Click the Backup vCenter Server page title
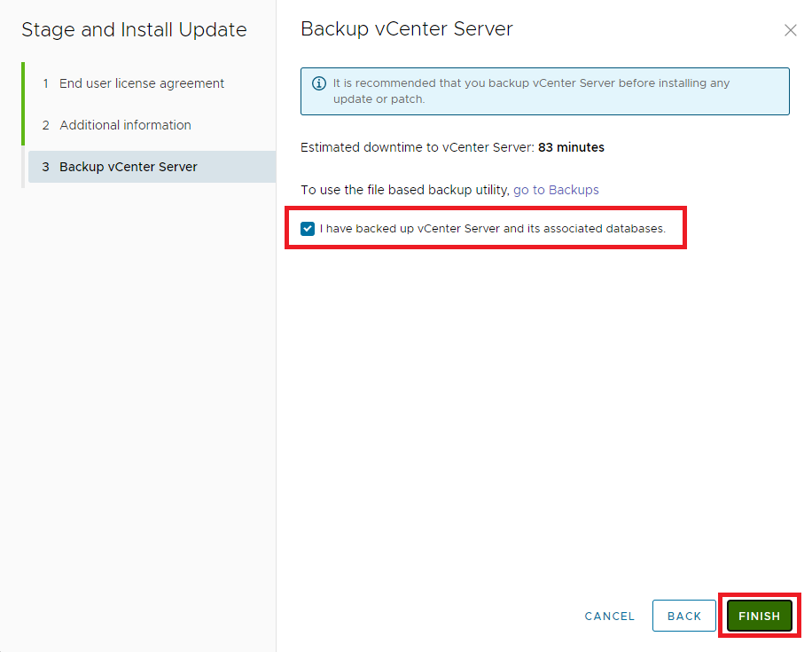 tap(407, 29)
